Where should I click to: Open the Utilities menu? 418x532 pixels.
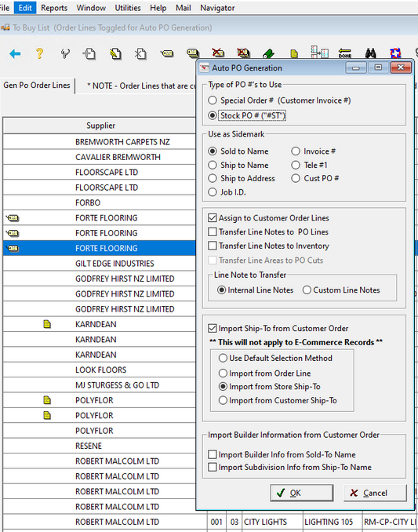tap(128, 8)
